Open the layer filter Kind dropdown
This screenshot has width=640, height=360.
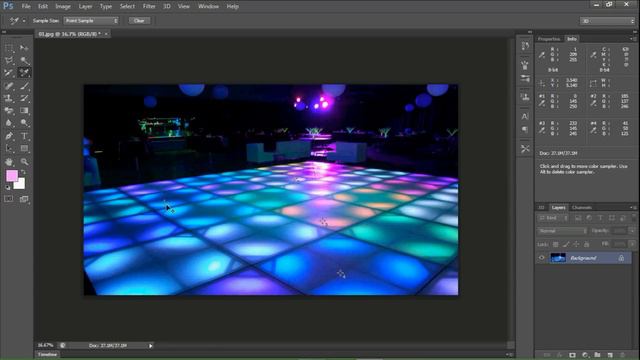(x=553, y=218)
